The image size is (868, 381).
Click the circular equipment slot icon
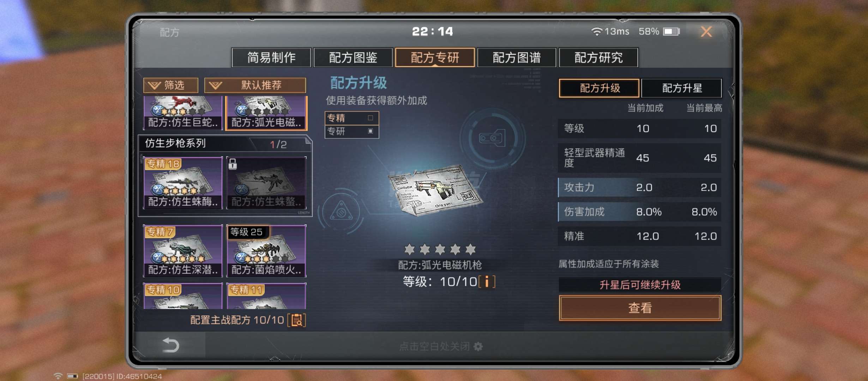pos(492,138)
